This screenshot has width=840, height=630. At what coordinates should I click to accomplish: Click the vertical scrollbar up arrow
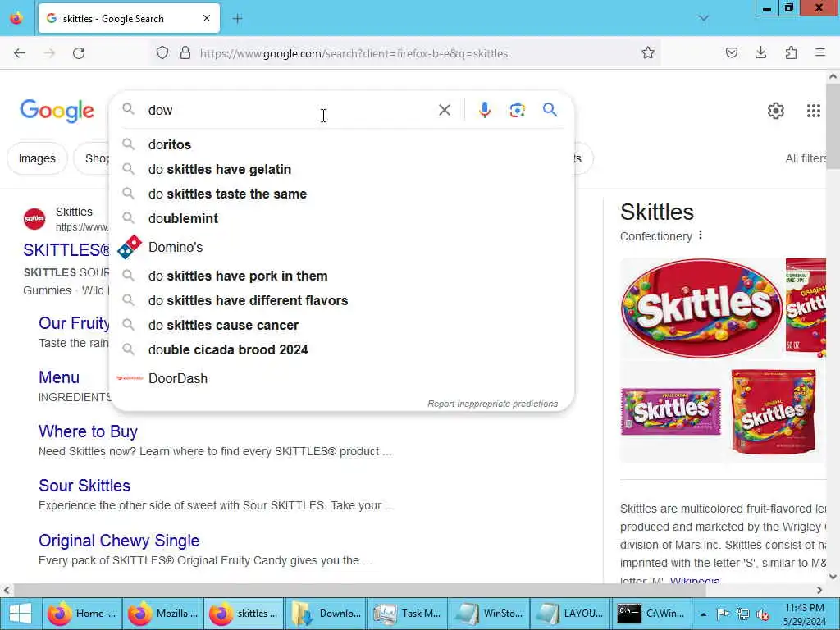click(x=833, y=76)
